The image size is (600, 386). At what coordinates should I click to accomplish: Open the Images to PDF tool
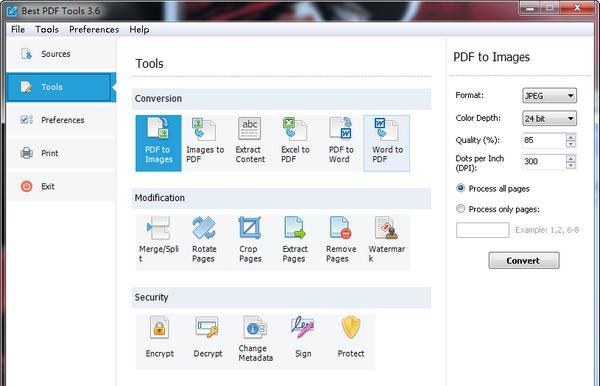(205, 143)
